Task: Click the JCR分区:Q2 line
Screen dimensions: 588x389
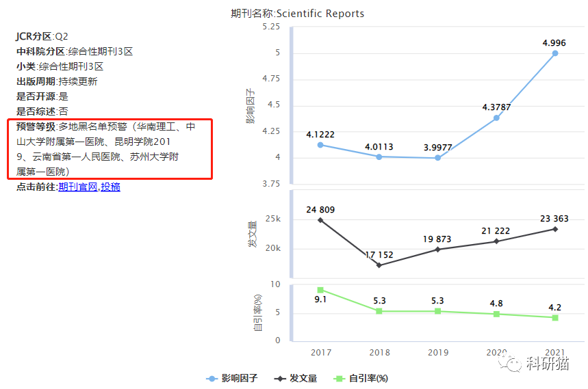Action: click(42, 36)
